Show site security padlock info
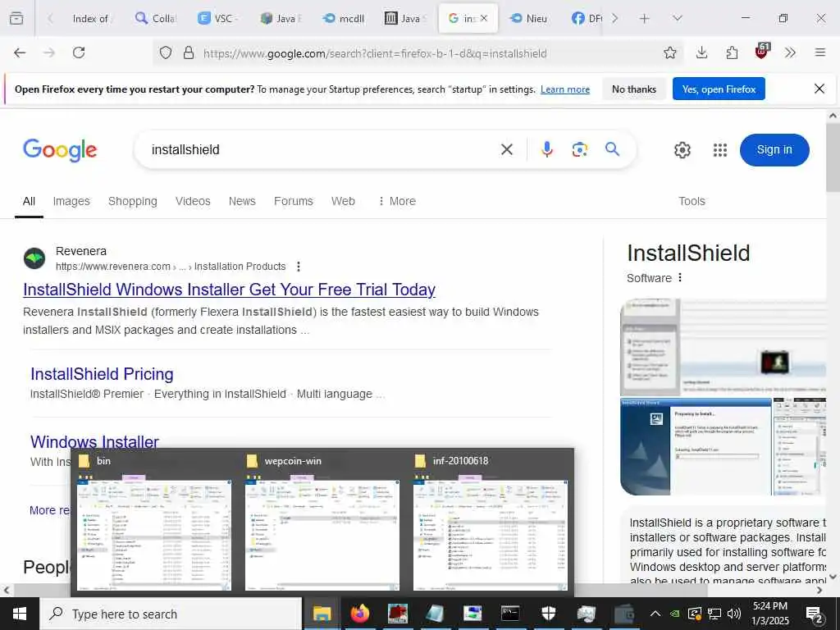Viewport: 840px width, 630px height. (189, 52)
